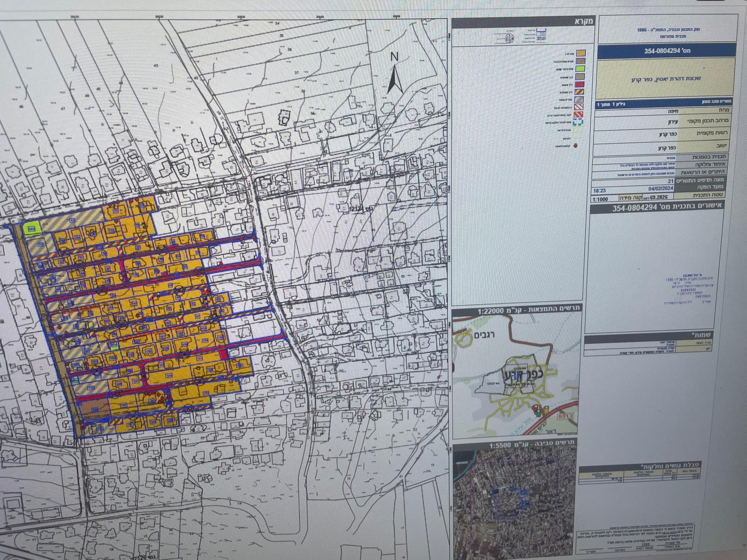This screenshot has width=747, height=560.
Task: Click the grey-yellow striped legend symbol
Action: tap(578, 100)
